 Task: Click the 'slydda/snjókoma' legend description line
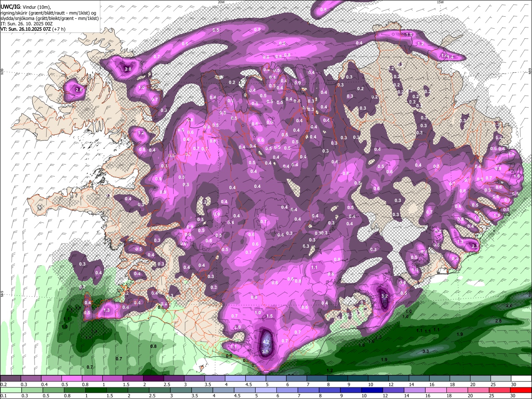[x=50, y=18]
